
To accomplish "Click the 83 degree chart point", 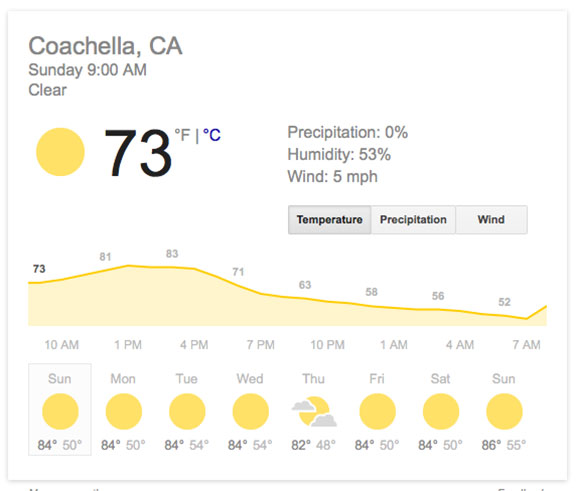I will (x=172, y=254).
